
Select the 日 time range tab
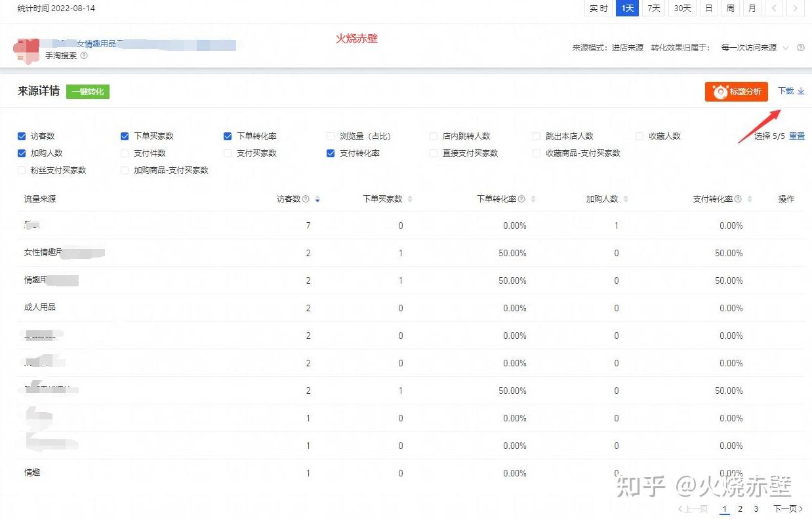point(708,9)
